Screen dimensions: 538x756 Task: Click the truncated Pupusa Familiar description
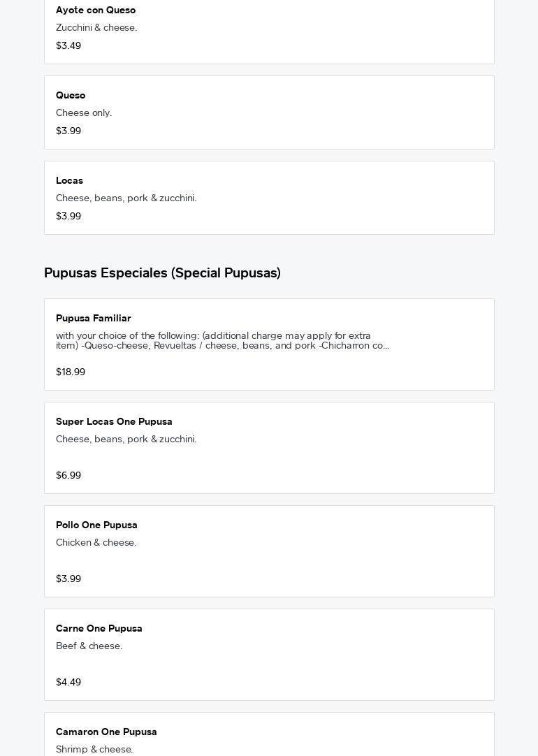[222, 341]
